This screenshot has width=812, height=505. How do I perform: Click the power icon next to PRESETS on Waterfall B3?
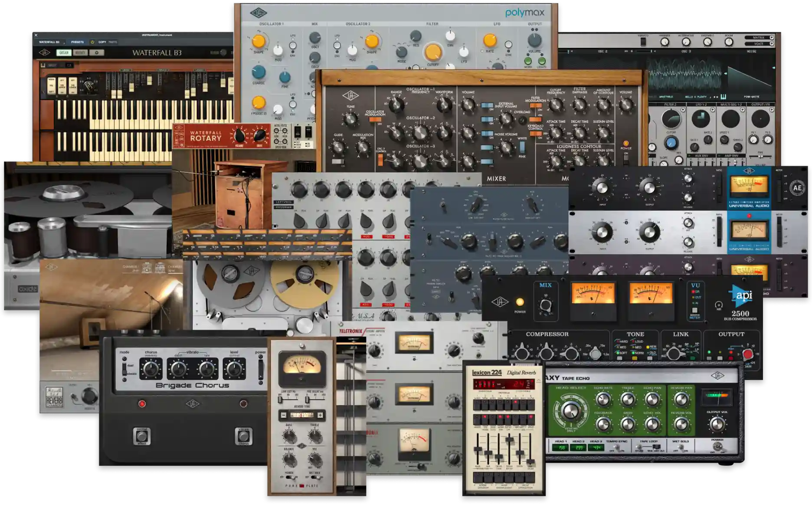click(x=92, y=42)
